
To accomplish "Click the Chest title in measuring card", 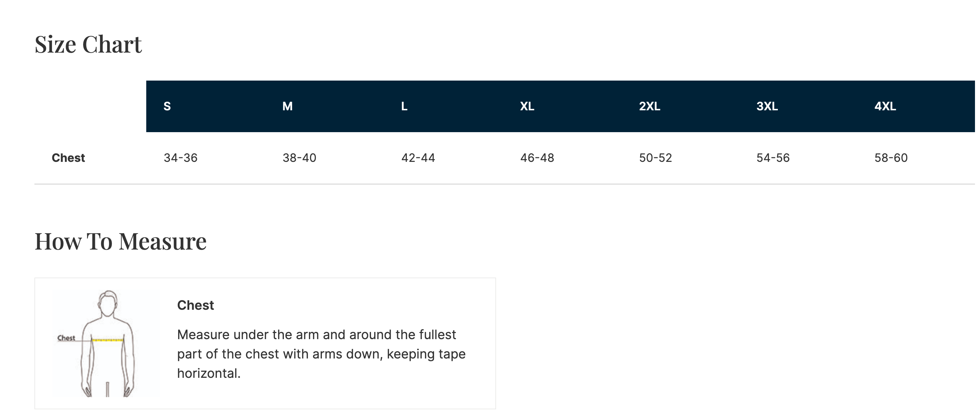I will [196, 305].
